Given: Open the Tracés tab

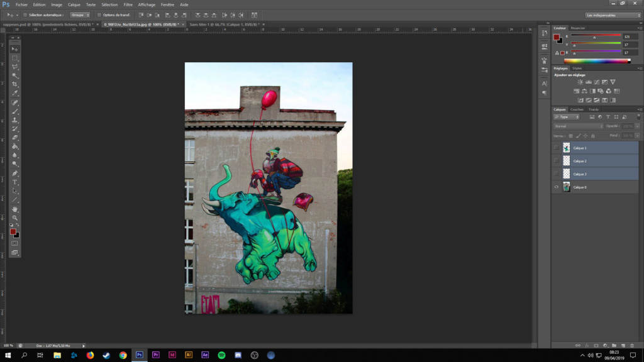Looking at the screenshot, I should point(594,109).
